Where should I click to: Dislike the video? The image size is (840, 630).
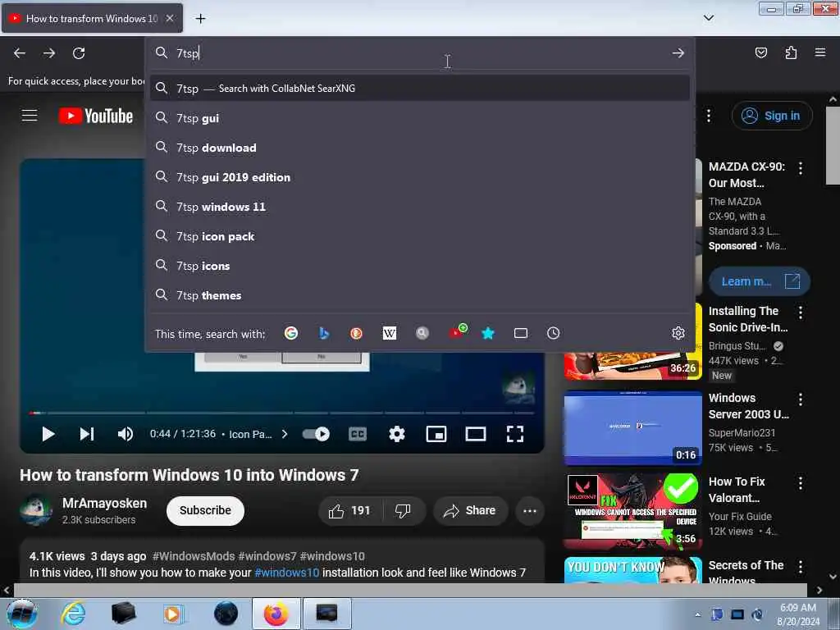click(x=403, y=510)
